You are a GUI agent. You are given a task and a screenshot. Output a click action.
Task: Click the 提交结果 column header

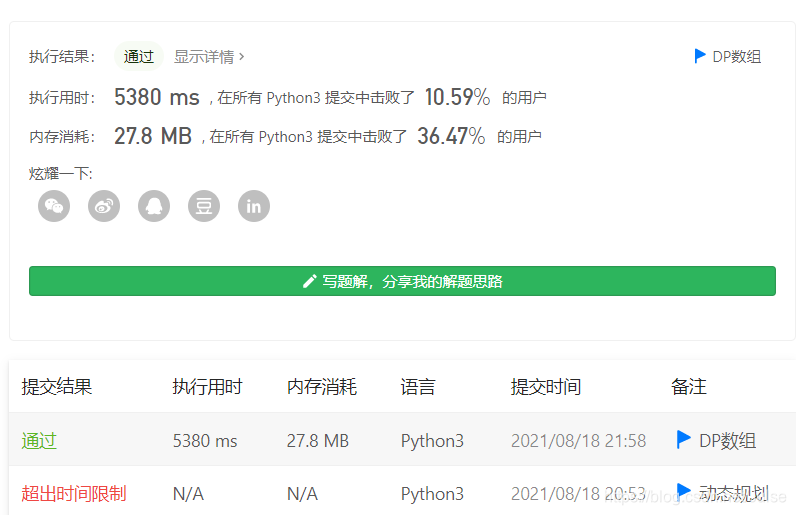(x=56, y=387)
